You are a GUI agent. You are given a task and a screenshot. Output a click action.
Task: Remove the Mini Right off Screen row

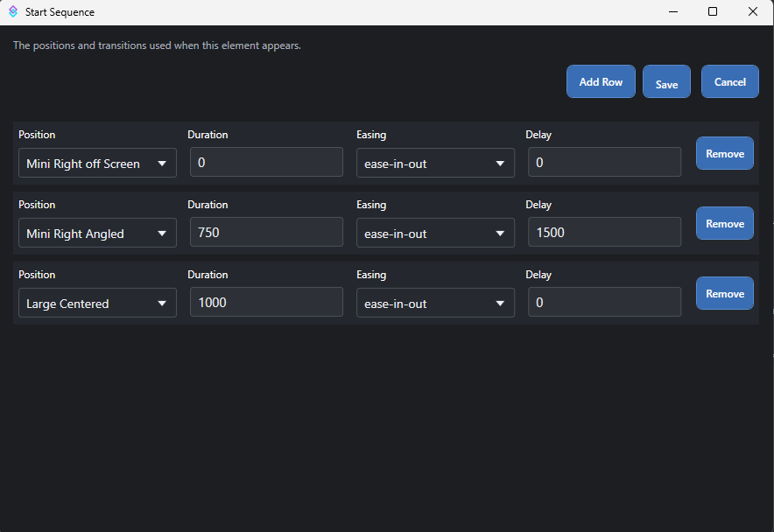coord(725,153)
